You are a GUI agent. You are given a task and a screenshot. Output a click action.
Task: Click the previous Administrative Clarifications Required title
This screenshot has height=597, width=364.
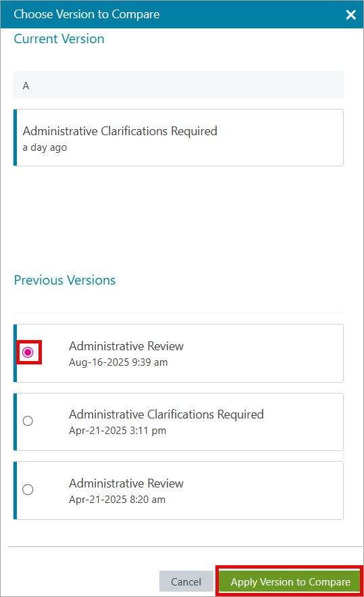click(166, 414)
